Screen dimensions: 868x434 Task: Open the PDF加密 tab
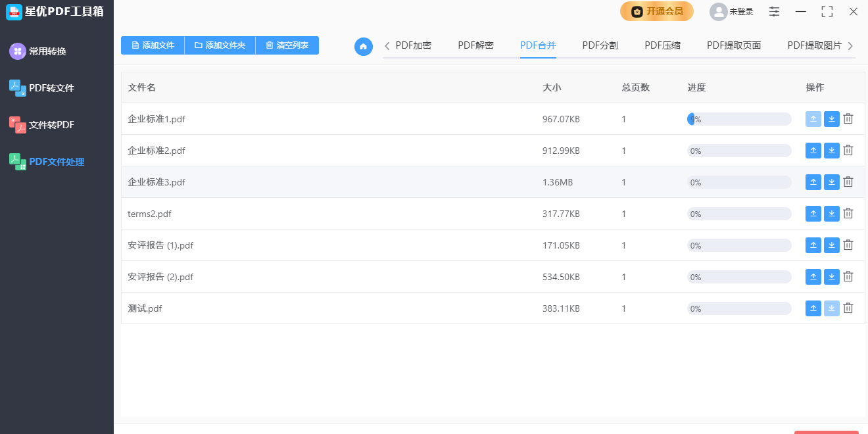[x=414, y=45]
